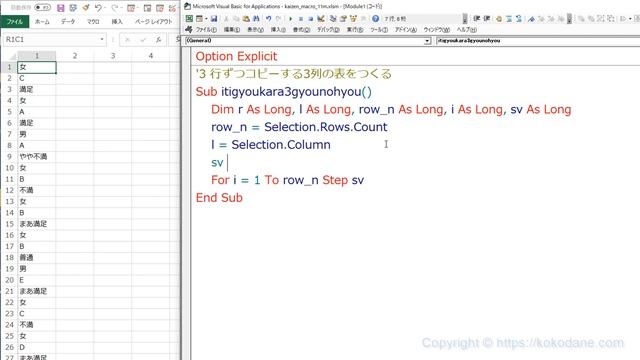Viewport: 640px width, 360px height.
Task: Open Insert UserForm dropdown arrow in VBA toolbar
Action: (x=206, y=18)
